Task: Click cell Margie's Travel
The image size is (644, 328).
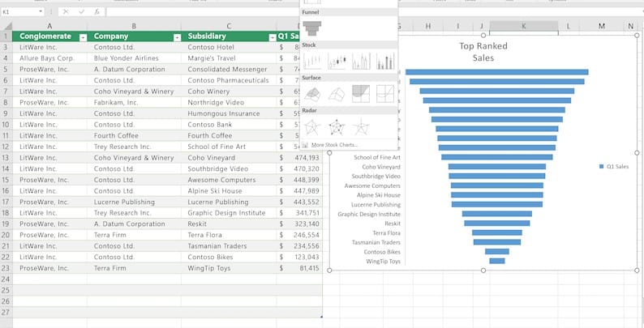Action: point(229,58)
